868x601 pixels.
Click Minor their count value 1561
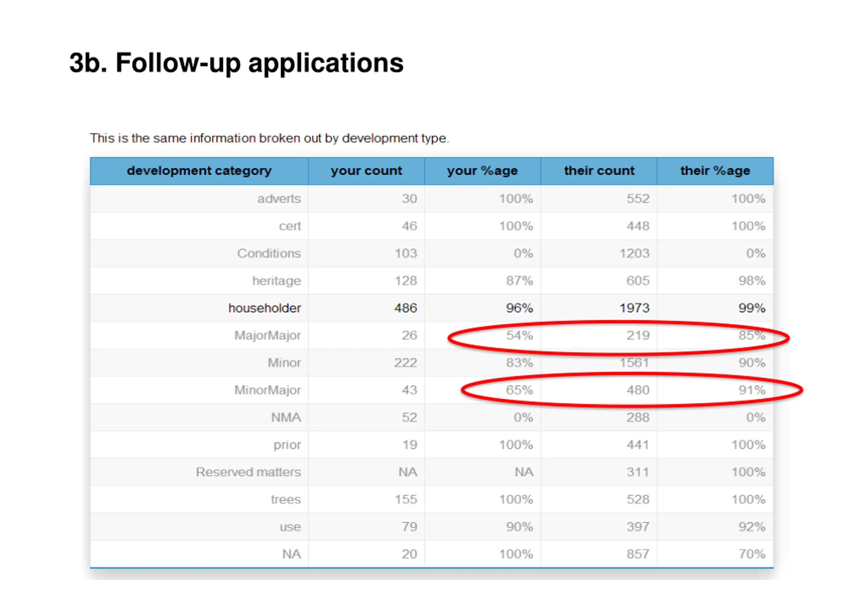[635, 363]
